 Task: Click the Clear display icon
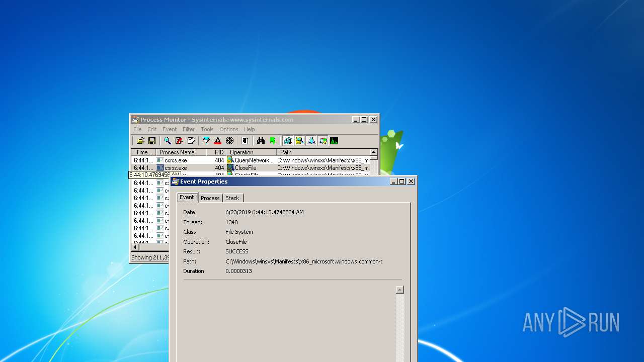(191, 141)
